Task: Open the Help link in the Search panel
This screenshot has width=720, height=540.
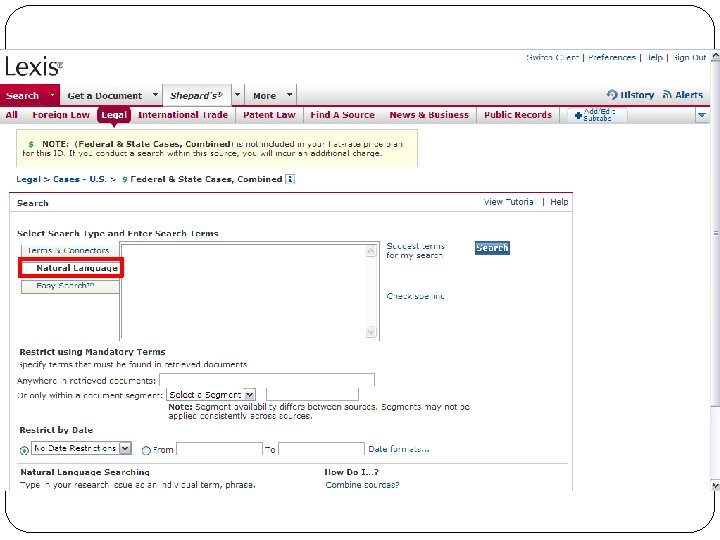Action: coord(559,202)
